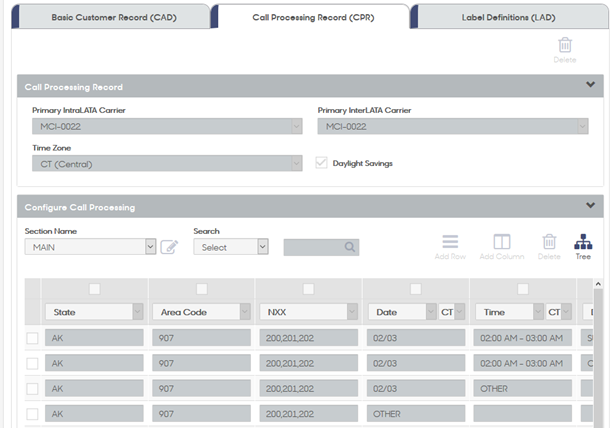Select second AK row checkbox
614x429 pixels.
click(32, 363)
